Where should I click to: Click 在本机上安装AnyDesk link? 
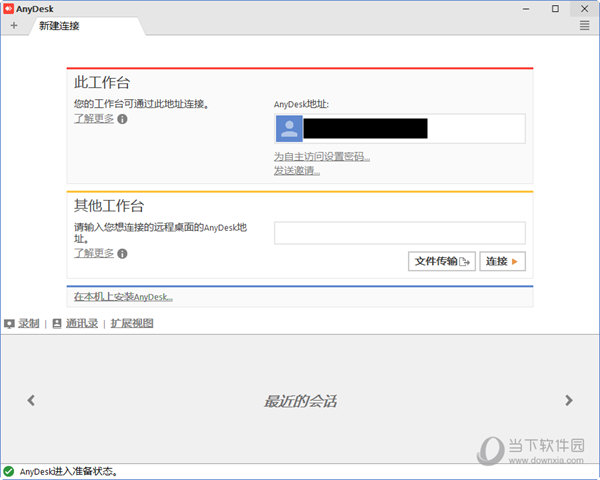(x=123, y=297)
